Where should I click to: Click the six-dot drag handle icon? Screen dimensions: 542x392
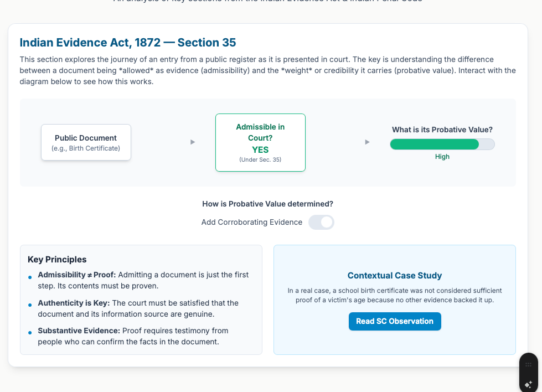(528, 365)
